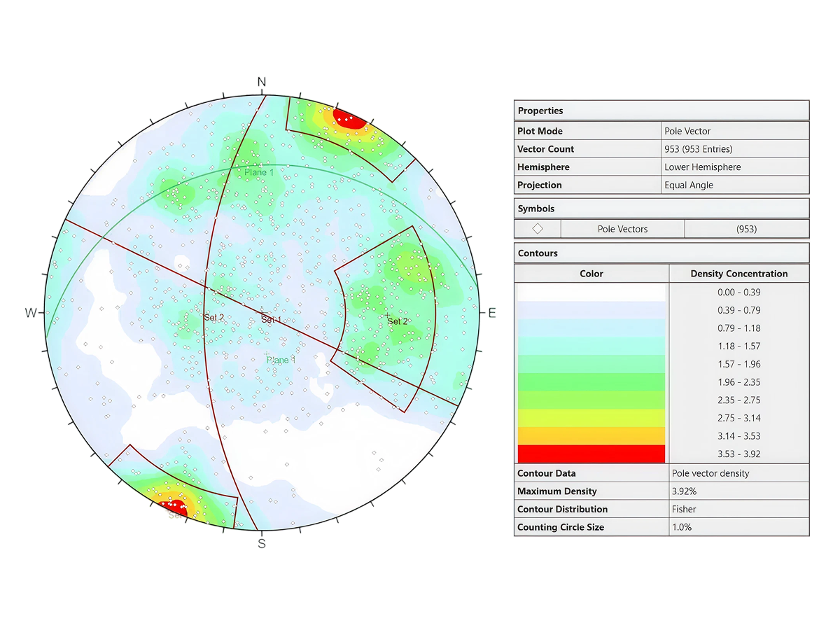
Task: Select the Symbols section header
Action: [537, 209]
